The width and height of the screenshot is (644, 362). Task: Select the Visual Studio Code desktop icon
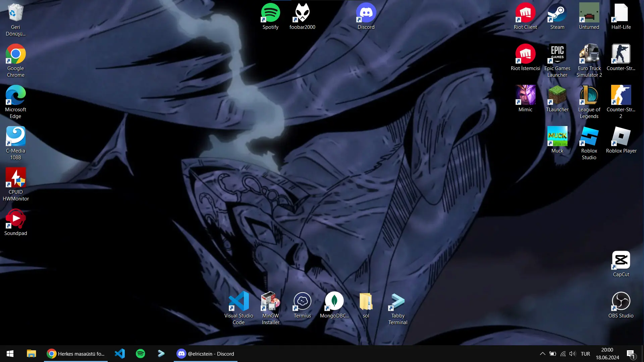click(238, 308)
